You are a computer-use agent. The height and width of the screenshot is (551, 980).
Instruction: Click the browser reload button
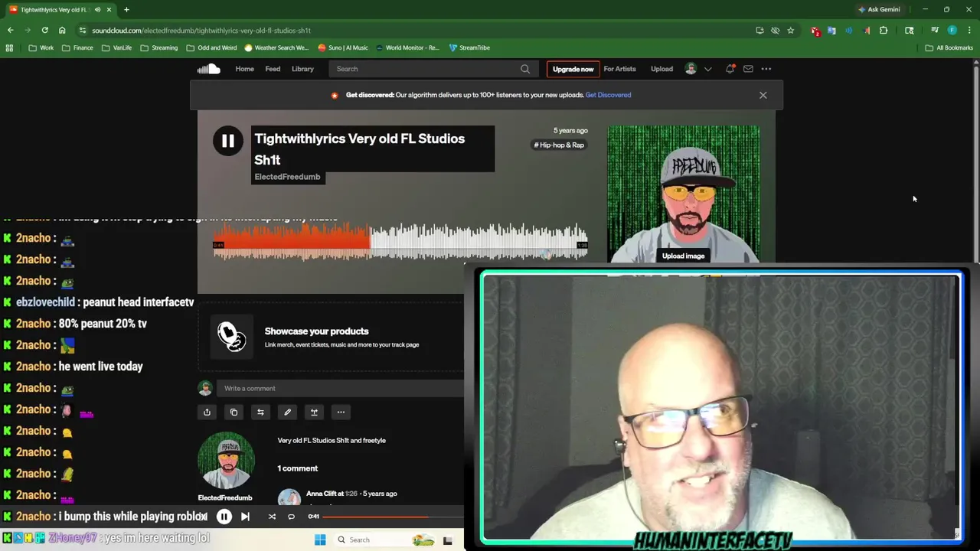tap(44, 31)
